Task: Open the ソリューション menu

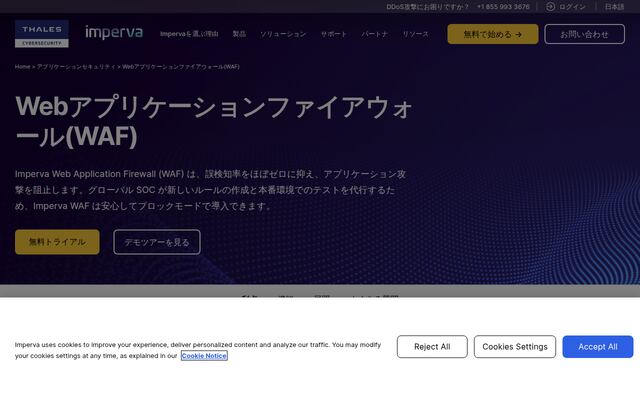Action: [x=283, y=34]
